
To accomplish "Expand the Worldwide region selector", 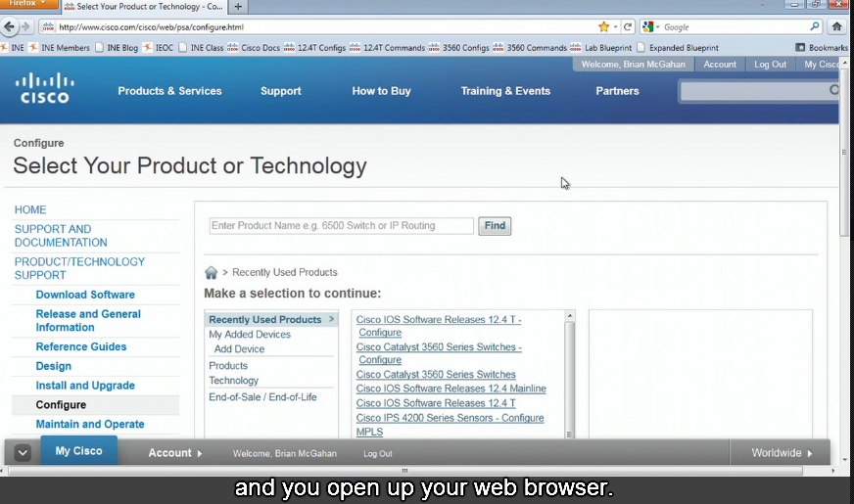I will [x=783, y=453].
